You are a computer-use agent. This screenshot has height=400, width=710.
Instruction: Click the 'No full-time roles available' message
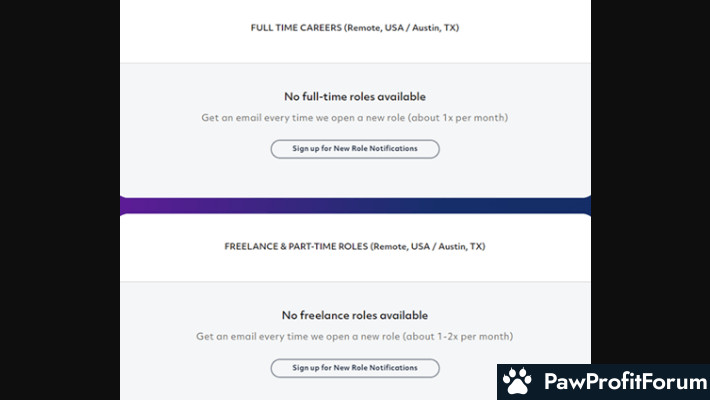pos(355,96)
